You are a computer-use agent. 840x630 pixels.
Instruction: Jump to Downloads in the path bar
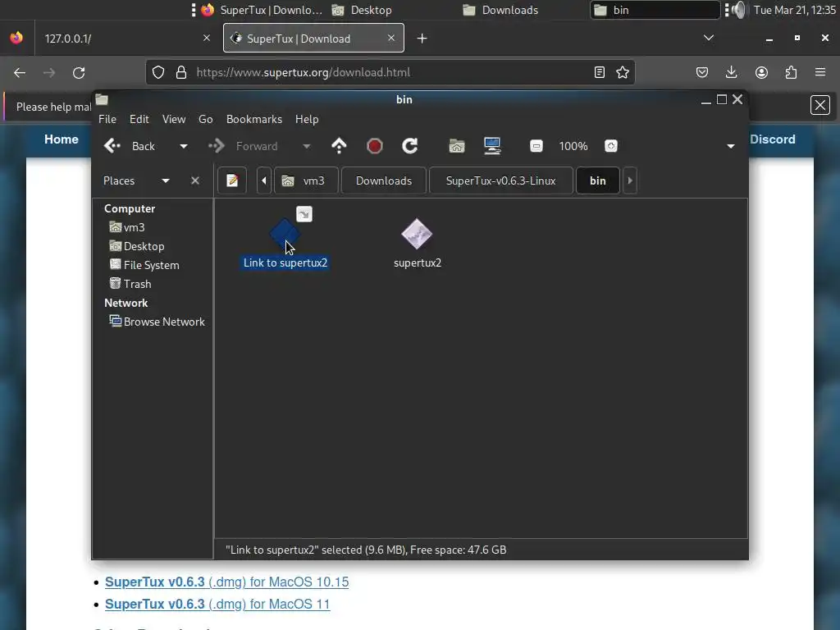tap(384, 180)
